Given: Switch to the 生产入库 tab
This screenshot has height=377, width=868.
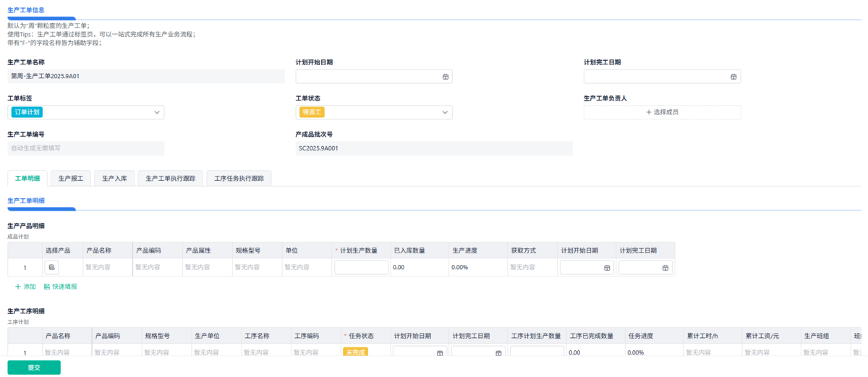Looking at the screenshot, I should pos(114,178).
